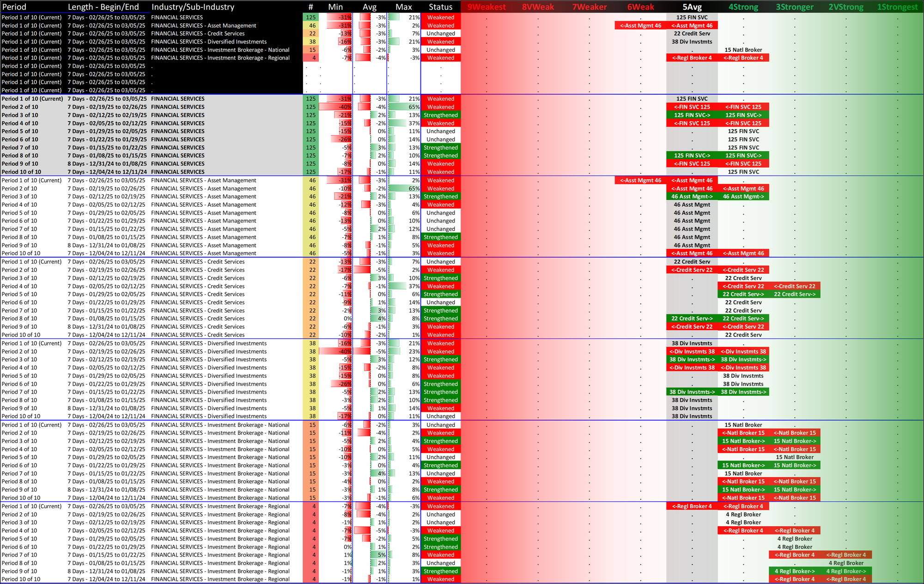Screen dimensions: 924x584
Task: Select the '<-Credit Serv 22' cell under 3Stronger
Action: (x=795, y=286)
